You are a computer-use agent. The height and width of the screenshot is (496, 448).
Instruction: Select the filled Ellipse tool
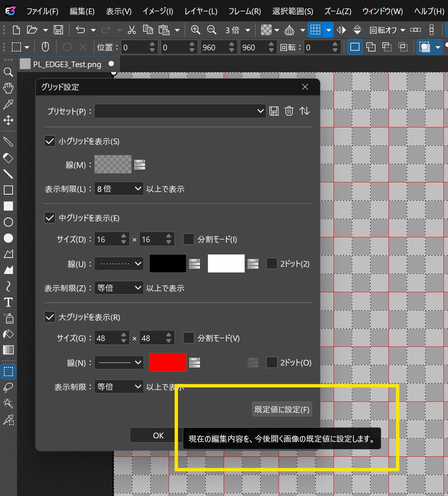click(8, 238)
